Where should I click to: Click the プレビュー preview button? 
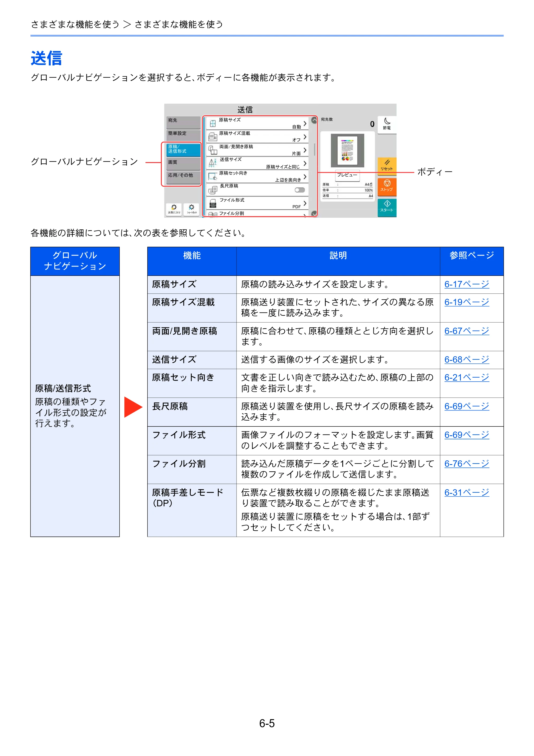point(347,175)
